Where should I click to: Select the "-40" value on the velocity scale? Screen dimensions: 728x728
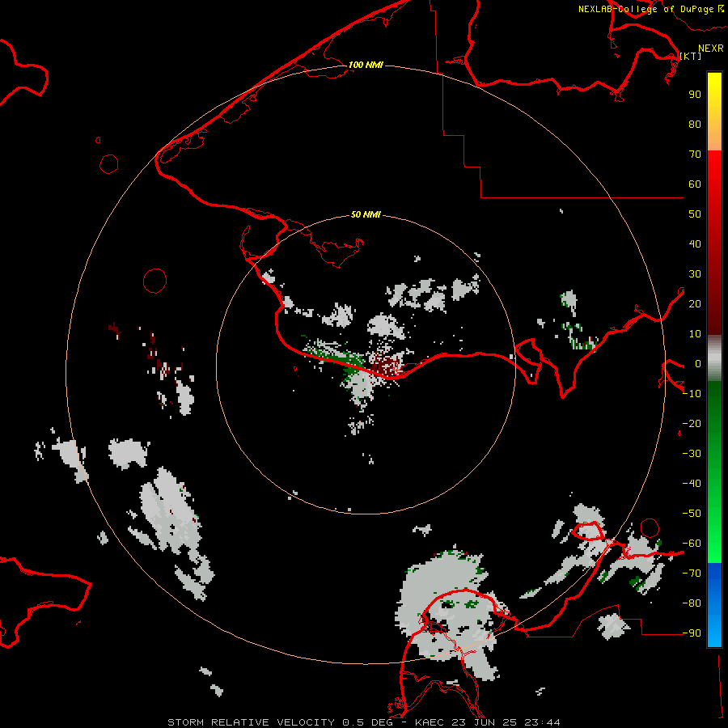click(x=692, y=484)
